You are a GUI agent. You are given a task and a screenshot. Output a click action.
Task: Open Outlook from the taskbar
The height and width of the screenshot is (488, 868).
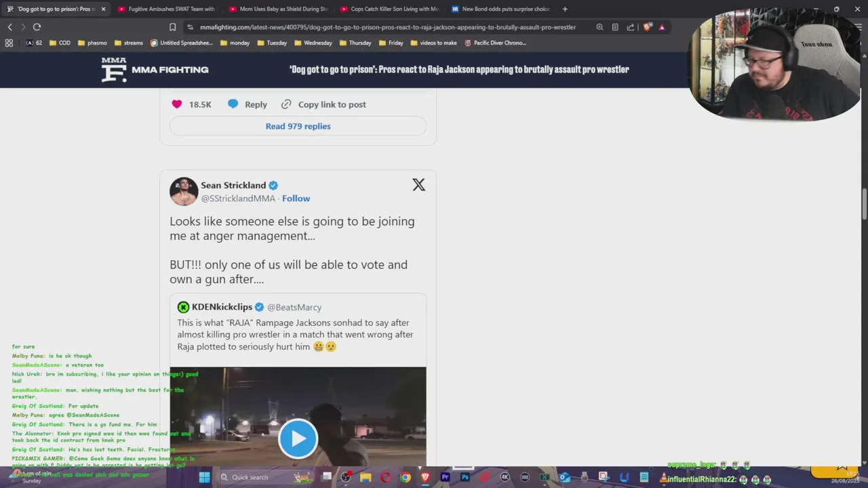click(564, 477)
